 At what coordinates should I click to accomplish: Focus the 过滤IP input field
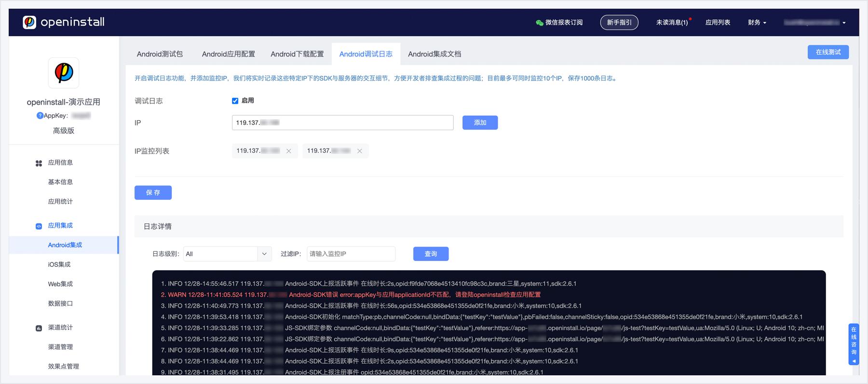(x=351, y=254)
